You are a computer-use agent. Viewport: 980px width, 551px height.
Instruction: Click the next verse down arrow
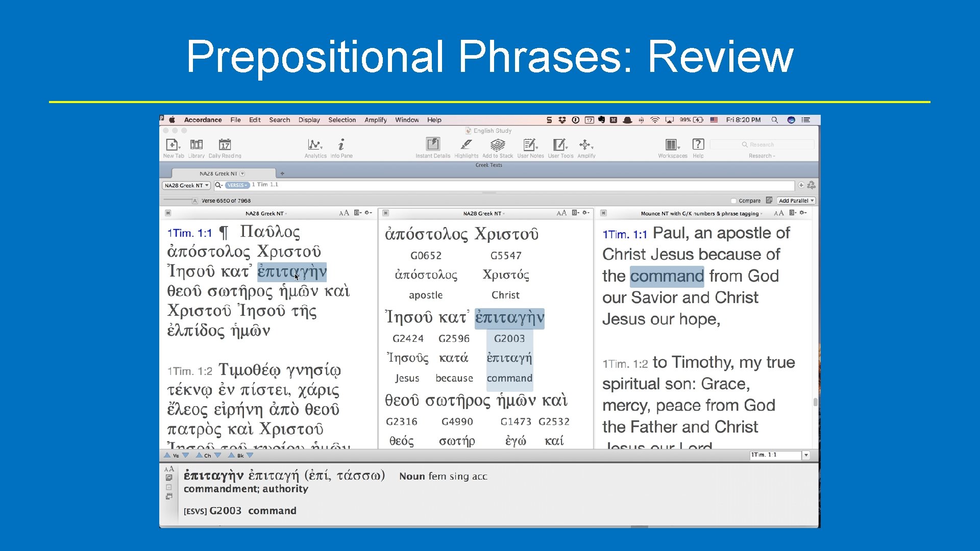click(186, 455)
